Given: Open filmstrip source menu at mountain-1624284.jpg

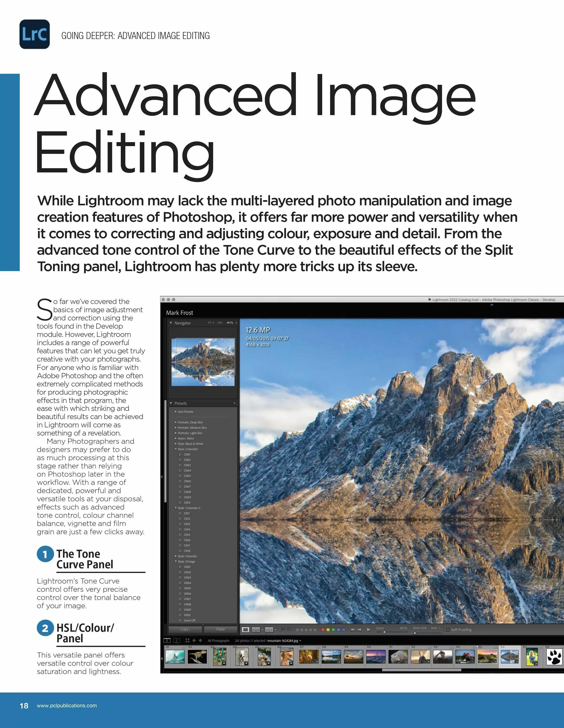Looking at the screenshot, I should coord(284,641).
